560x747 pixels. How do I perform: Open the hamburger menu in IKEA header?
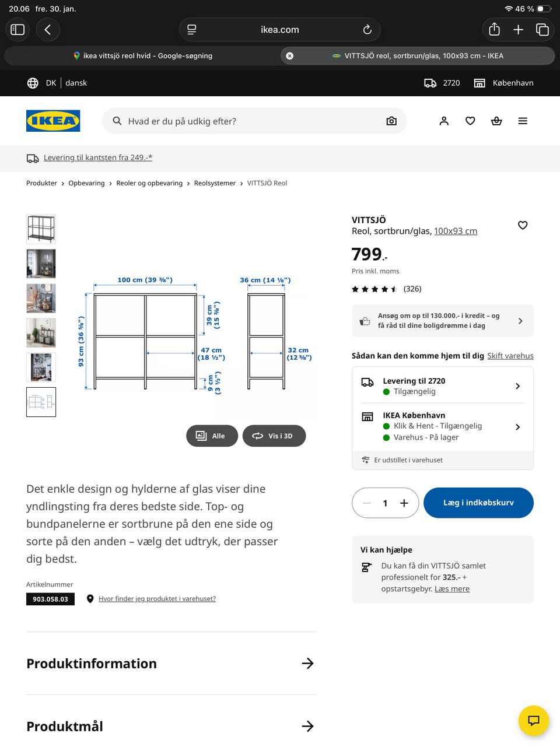pos(523,121)
